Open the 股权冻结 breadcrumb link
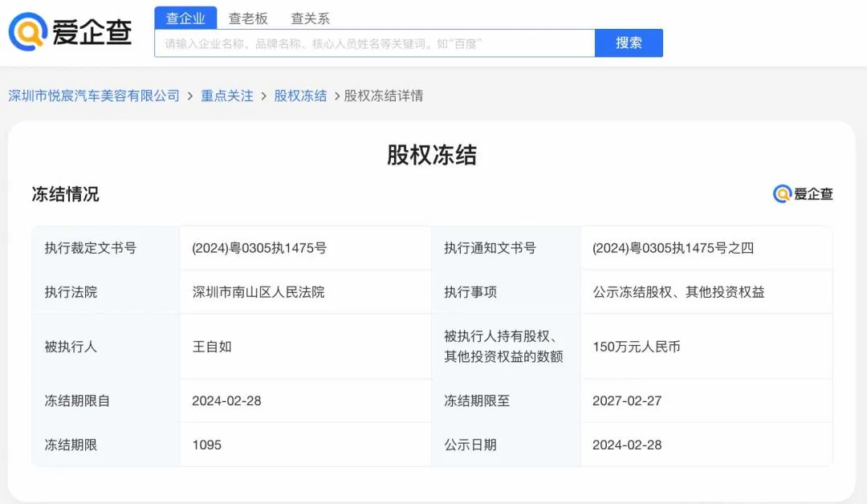867x504 pixels. point(300,96)
